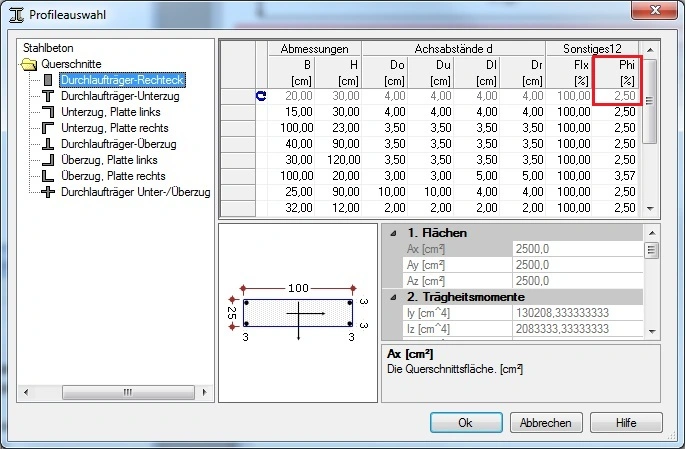The width and height of the screenshot is (686, 449).
Task: Click the Querschnitte tree node label
Action: coord(71,64)
